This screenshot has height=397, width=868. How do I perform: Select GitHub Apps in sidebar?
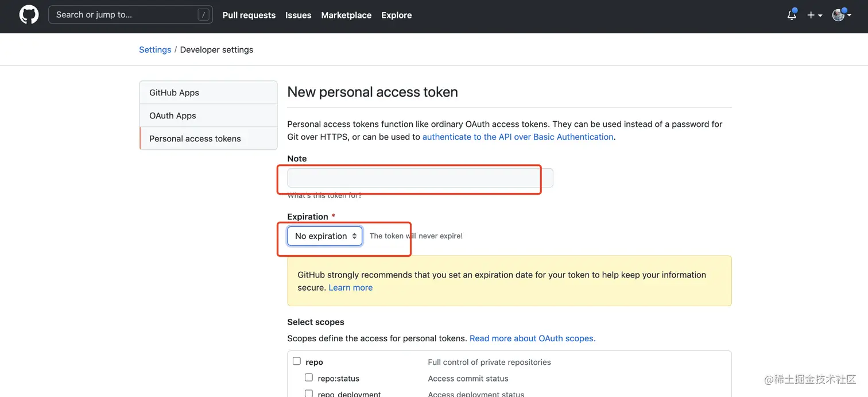(x=174, y=92)
